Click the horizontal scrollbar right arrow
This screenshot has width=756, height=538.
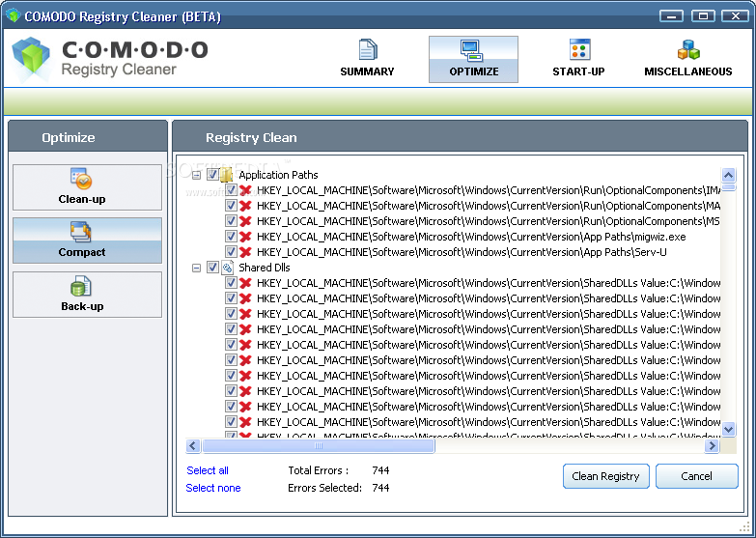[712, 446]
